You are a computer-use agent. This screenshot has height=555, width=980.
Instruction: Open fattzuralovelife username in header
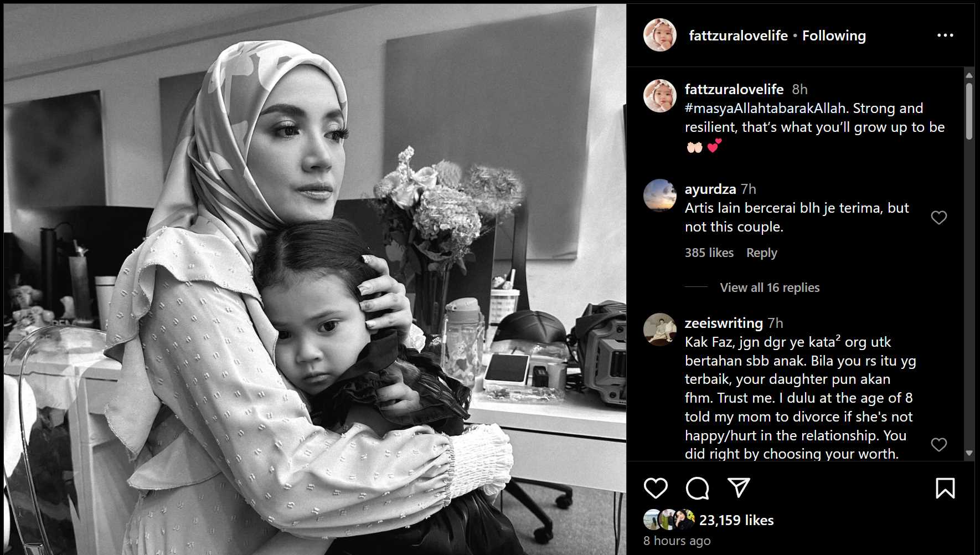[x=738, y=35]
